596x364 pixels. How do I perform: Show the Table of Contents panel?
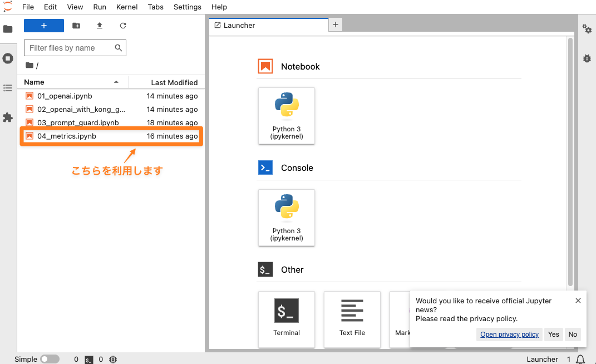pos(8,88)
